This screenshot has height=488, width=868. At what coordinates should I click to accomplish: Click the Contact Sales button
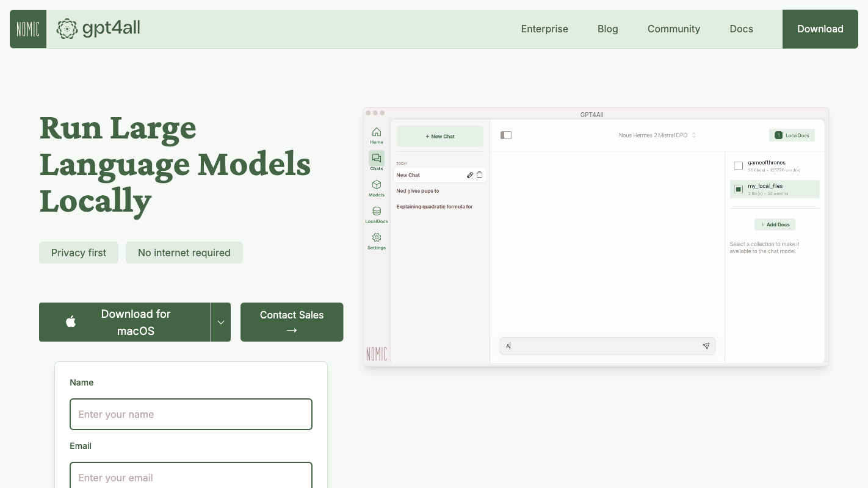point(292,322)
